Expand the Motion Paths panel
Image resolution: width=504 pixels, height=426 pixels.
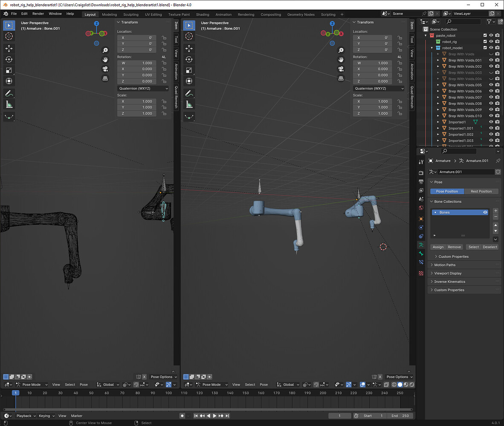pyautogui.click(x=445, y=265)
